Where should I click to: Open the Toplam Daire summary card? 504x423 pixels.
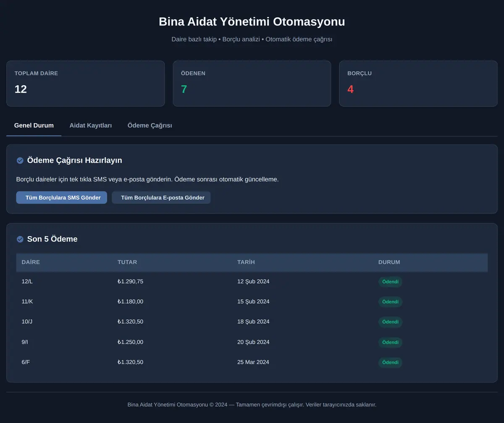tap(86, 84)
